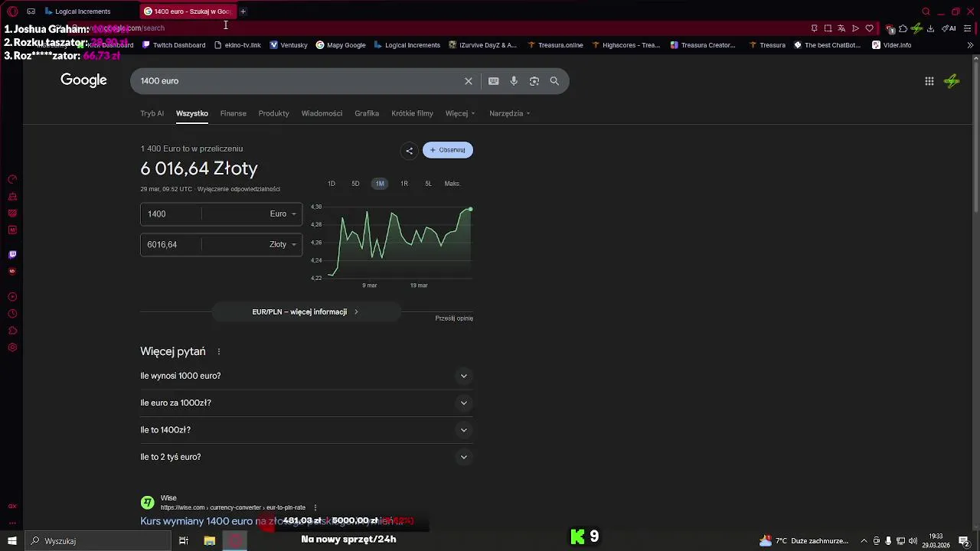Open the Google apps grid

(929, 81)
